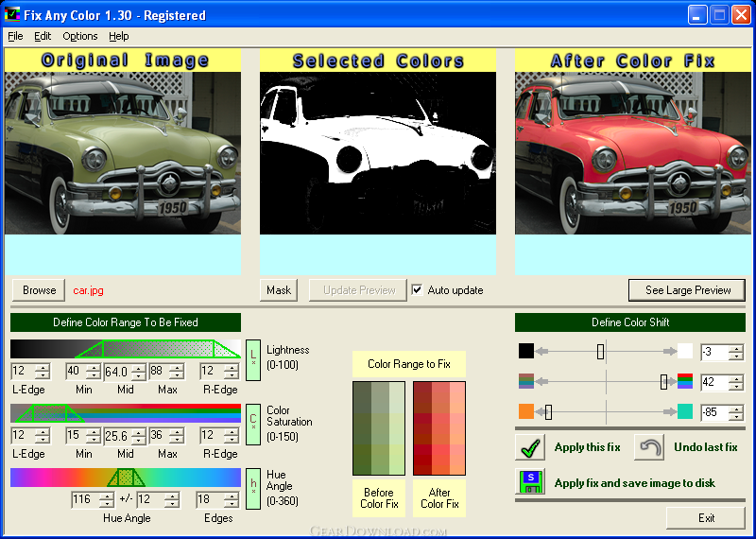This screenshot has width=756, height=539.
Task: Click the black swatch on lightness shift slider
Action: (x=526, y=351)
